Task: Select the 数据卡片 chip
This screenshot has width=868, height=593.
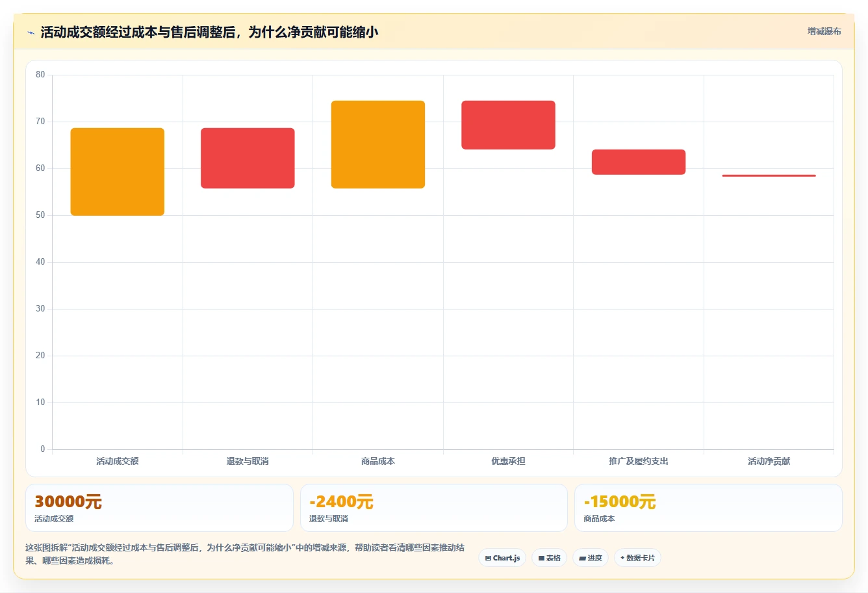Action: [x=637, y=558]
